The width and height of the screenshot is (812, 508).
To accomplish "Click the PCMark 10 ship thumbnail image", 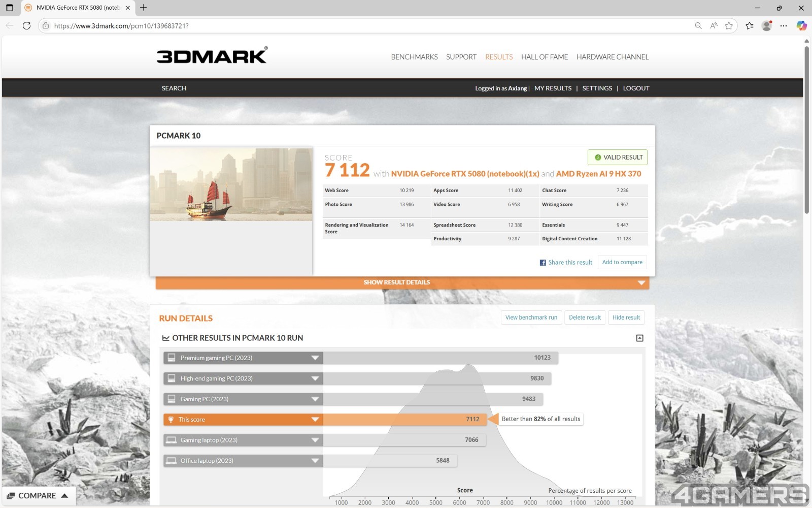I will point(231,184).
